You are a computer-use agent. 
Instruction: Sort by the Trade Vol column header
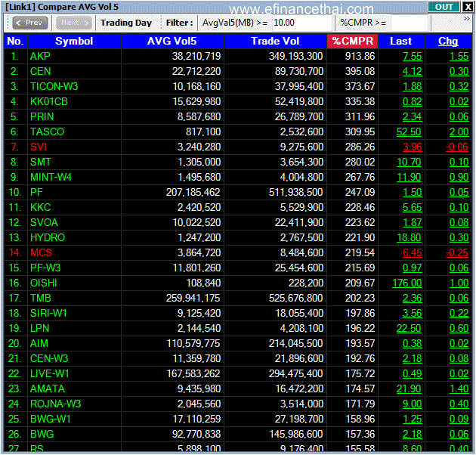coord(275,41)
